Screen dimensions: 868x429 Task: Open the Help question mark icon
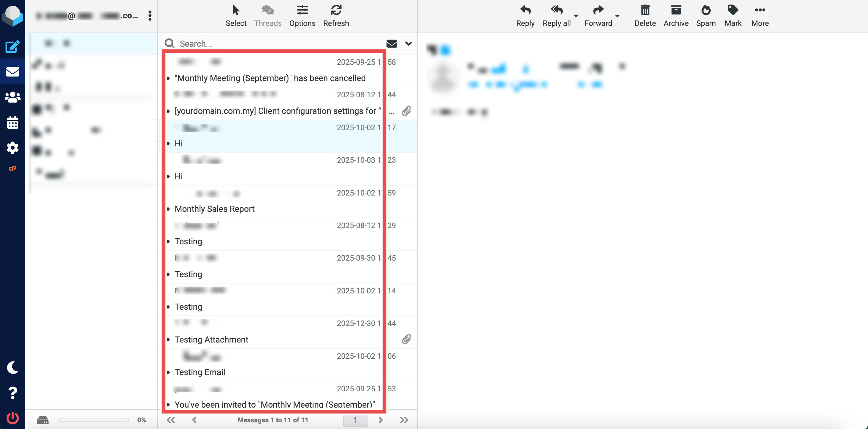point(12,393)
